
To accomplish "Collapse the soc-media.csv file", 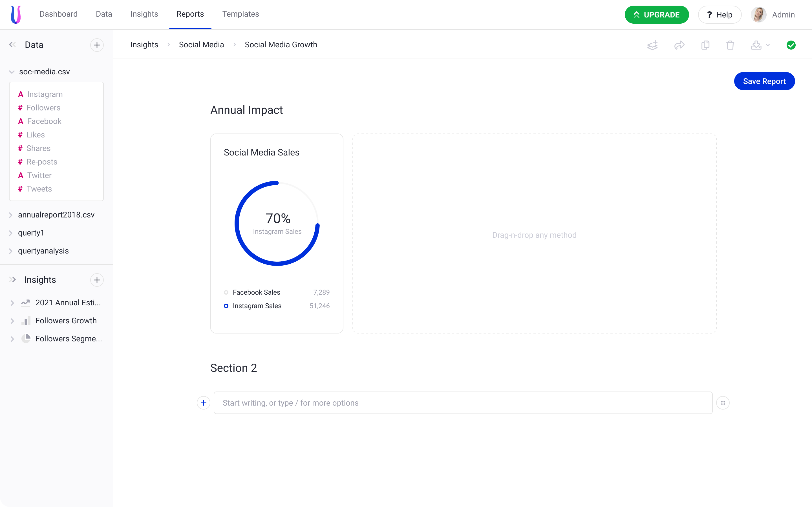I will tap(12, 72).
